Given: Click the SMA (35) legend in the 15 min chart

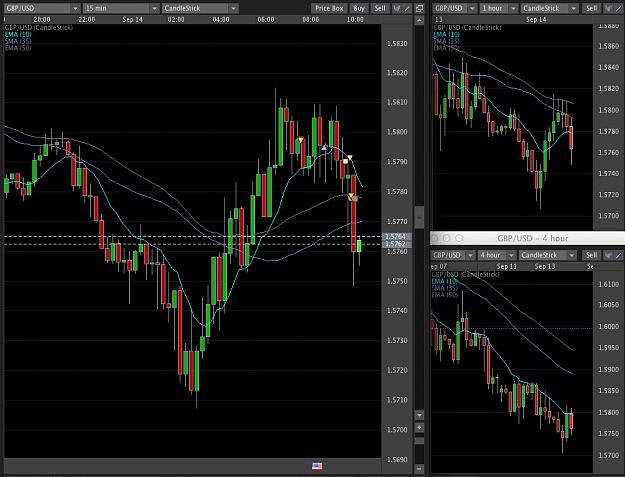Looking at the screenshot, I should tap(18, 41).
